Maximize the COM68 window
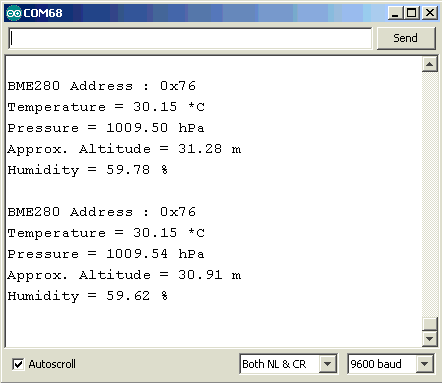This screenshot has height=383, width=442. [x=412, y=13]
